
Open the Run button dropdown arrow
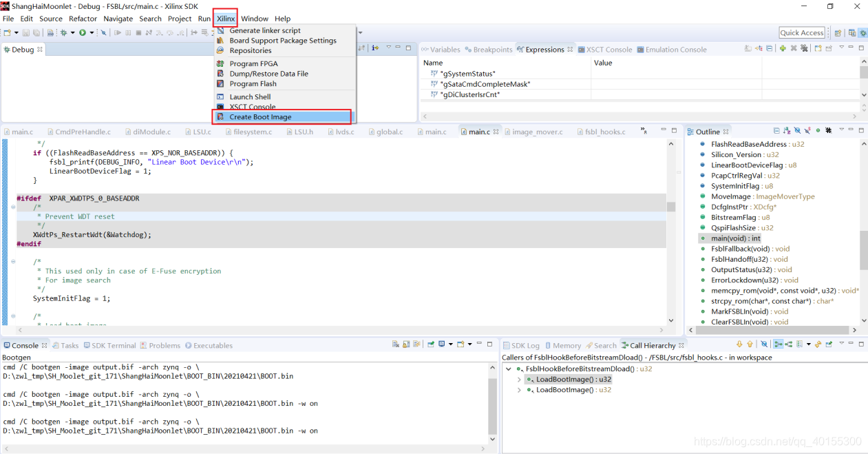click(x=92, y=32)
